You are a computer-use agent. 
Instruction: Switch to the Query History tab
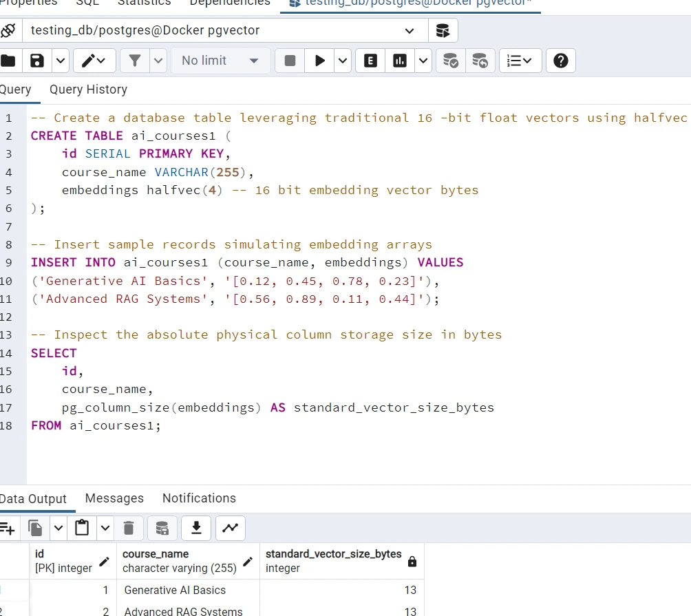[x=89, y=89]
